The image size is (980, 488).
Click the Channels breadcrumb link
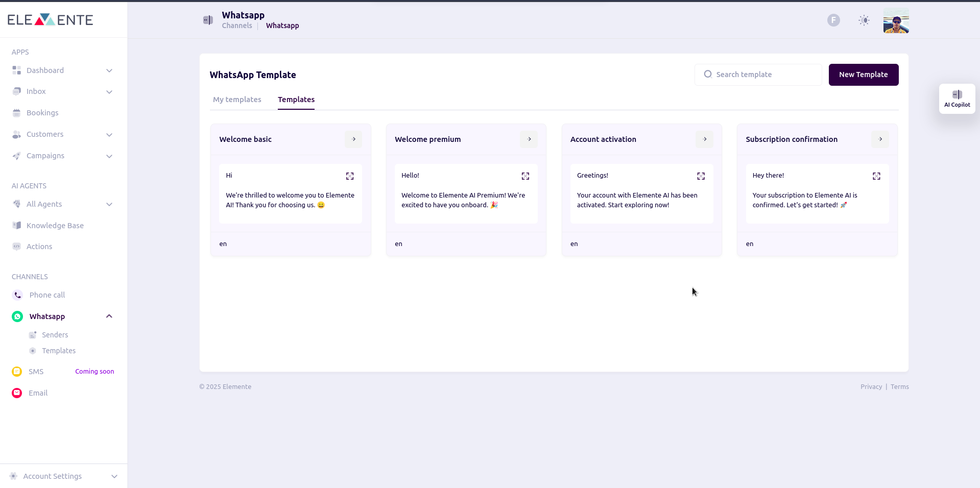point(237,26)
